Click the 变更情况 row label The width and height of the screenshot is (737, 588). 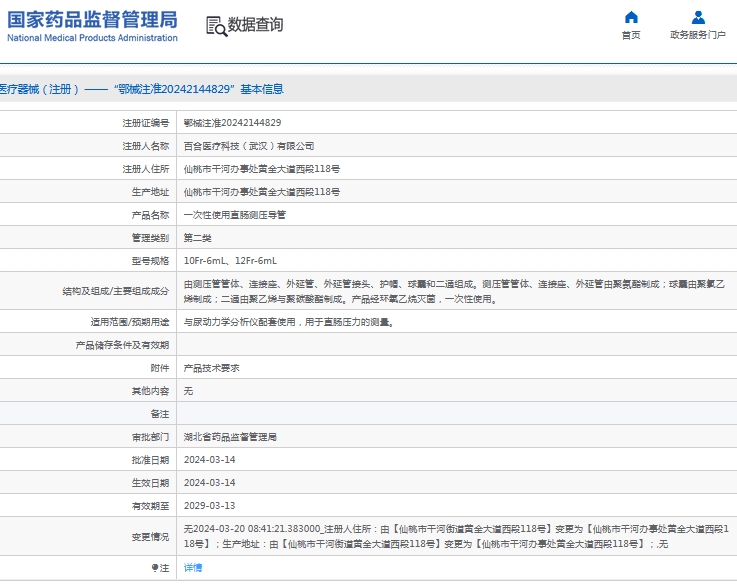[x=150, y=537]
